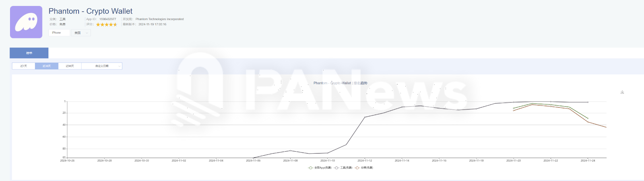Click the App ID 1598432977 text

(107, 19)
